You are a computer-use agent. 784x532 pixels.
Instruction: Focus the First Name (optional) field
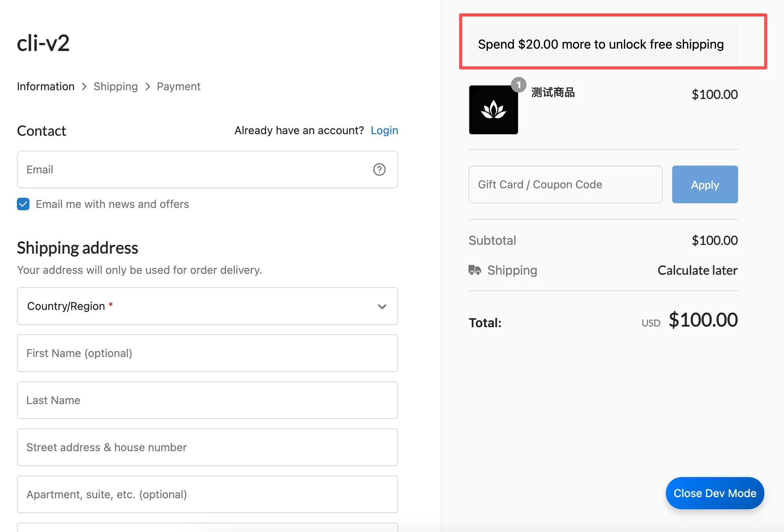[x=208, y=353]
